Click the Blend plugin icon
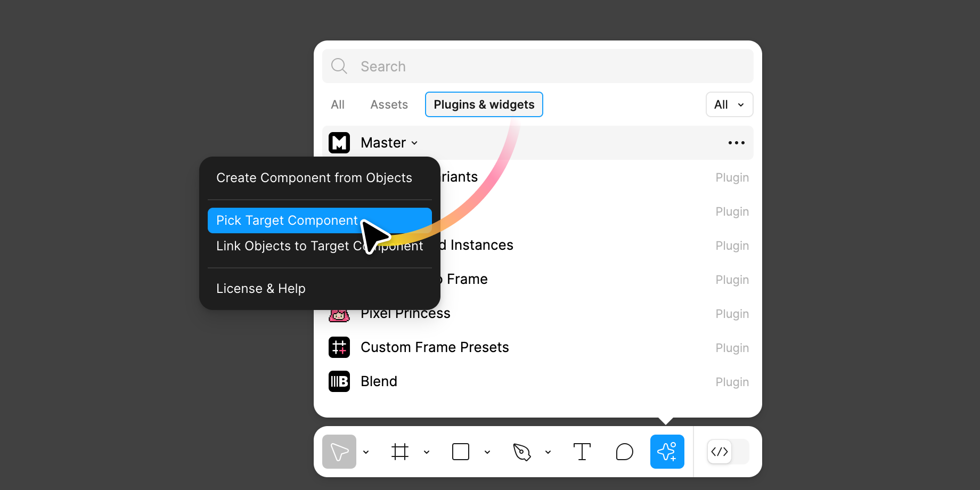 (339, 381)
